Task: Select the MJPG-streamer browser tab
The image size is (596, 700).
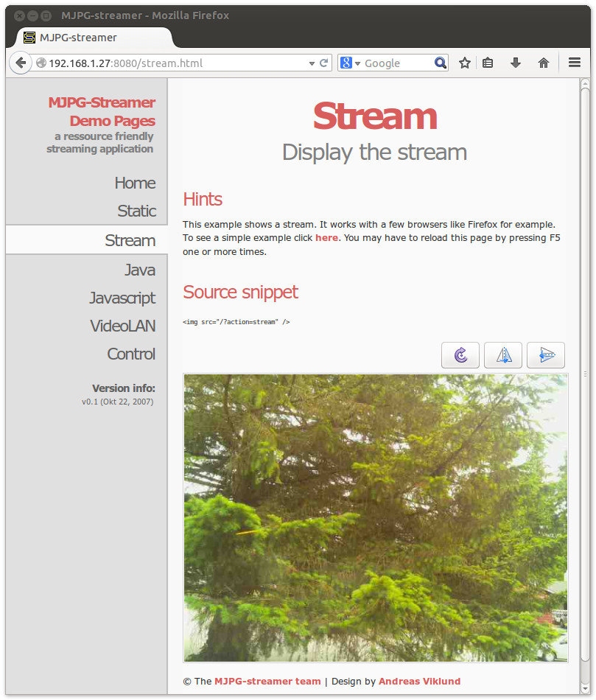Action: pos(94,38)
